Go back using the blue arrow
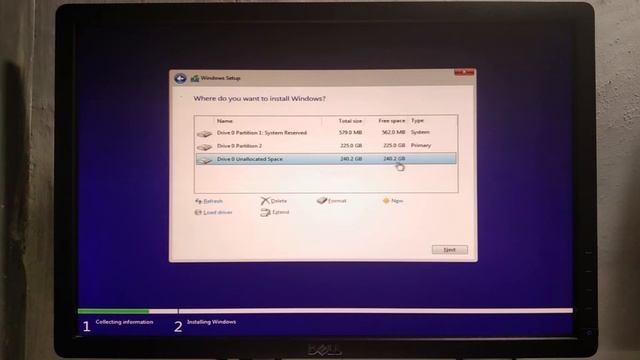The image size is (640, 360). point(180,78)
